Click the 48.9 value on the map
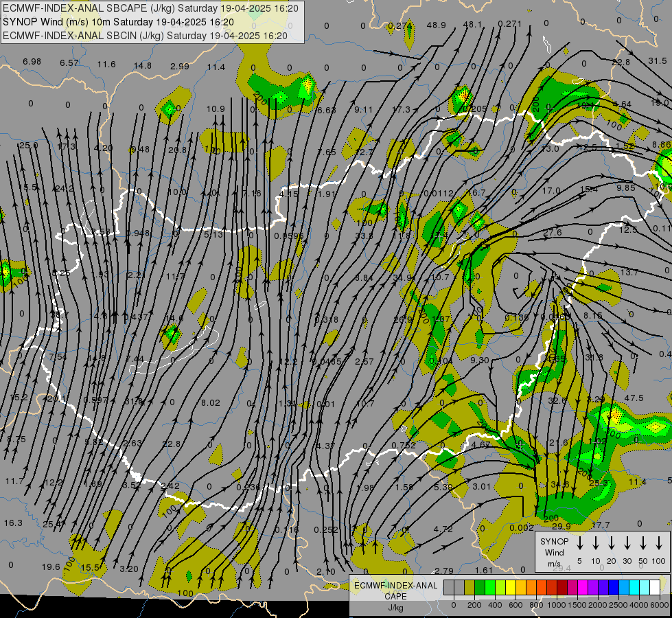The height and width of the screenshot is (618, 672). pos(436,25)
